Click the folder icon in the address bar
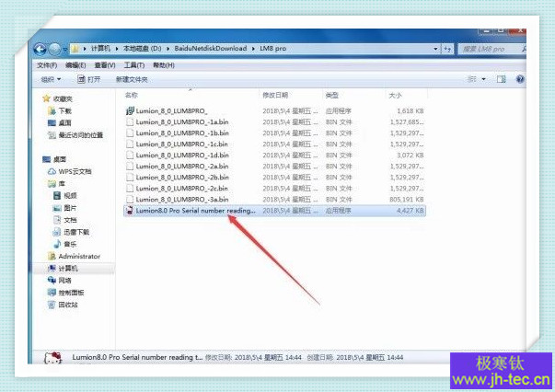The height and width of the screenshot is (392, 555). (75, 49)
